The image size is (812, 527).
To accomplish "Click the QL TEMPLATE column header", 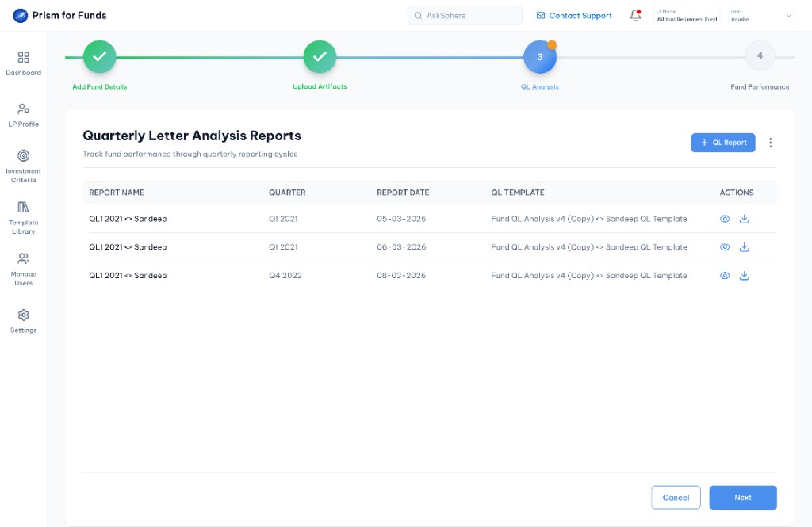I will (518, 193).
